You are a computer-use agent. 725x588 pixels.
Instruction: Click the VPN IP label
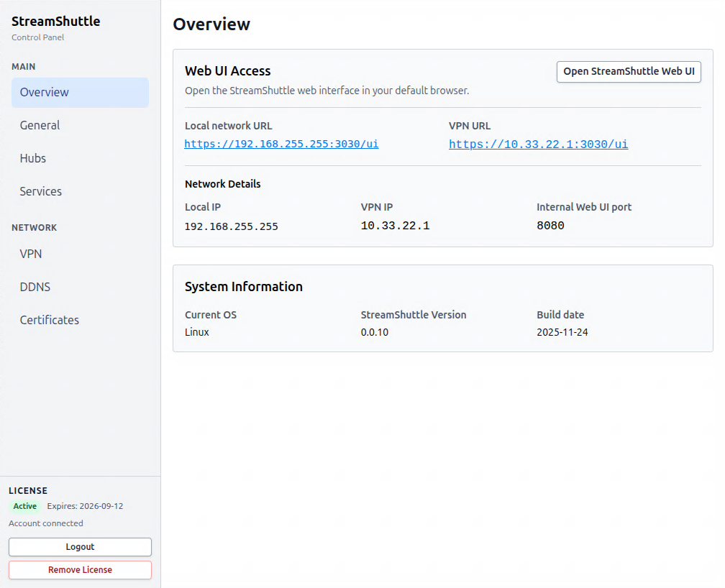(377, 207)
